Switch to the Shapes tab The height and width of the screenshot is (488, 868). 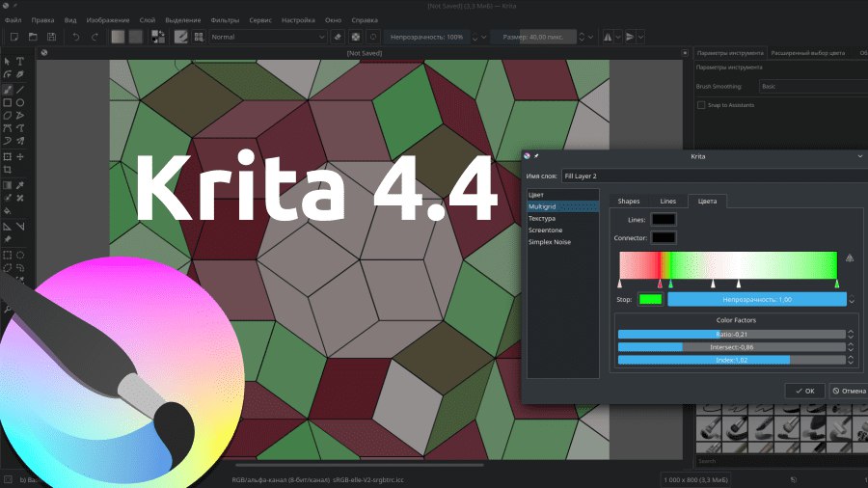pyautogui.click(x=628, y=201)
